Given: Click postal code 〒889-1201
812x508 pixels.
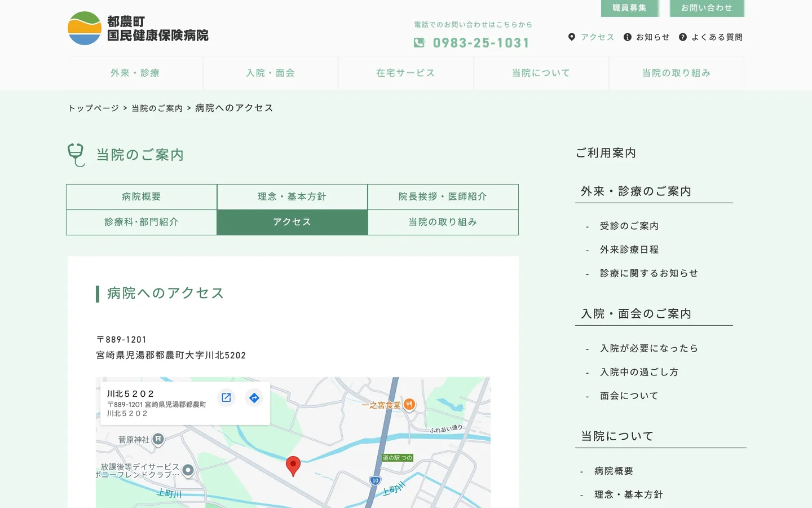Looking at the screenshot, I should pyautogui.click(x=121, y=340).
